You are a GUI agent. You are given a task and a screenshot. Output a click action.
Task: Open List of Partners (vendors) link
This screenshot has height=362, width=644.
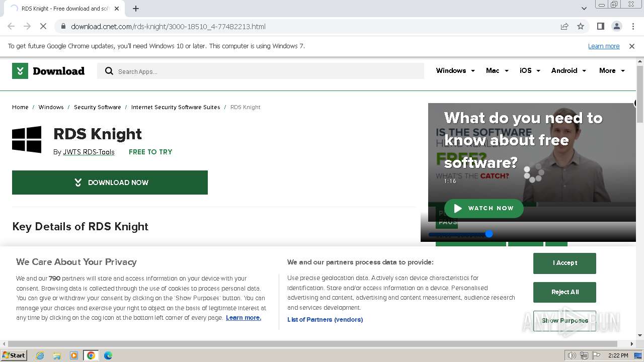click(325, 319)
